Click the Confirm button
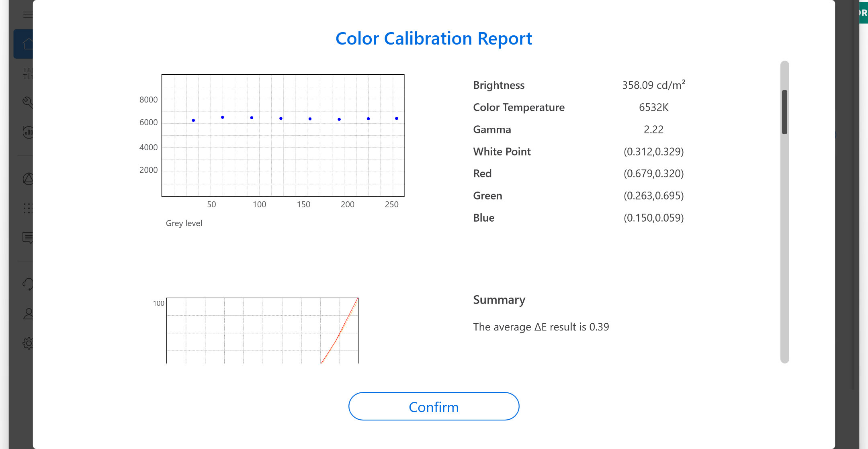The image size is (868, 449). [x=434, y=406]
